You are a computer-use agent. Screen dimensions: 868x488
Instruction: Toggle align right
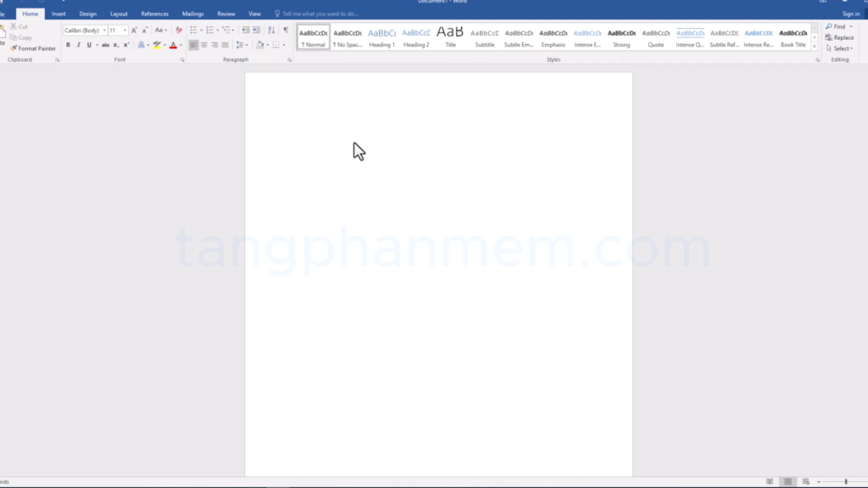tap(214, 45)
